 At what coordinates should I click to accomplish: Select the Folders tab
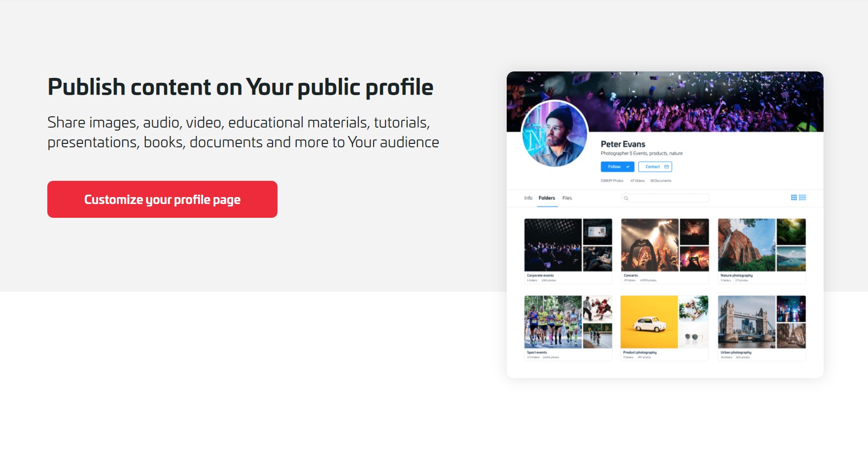point(547,198)
